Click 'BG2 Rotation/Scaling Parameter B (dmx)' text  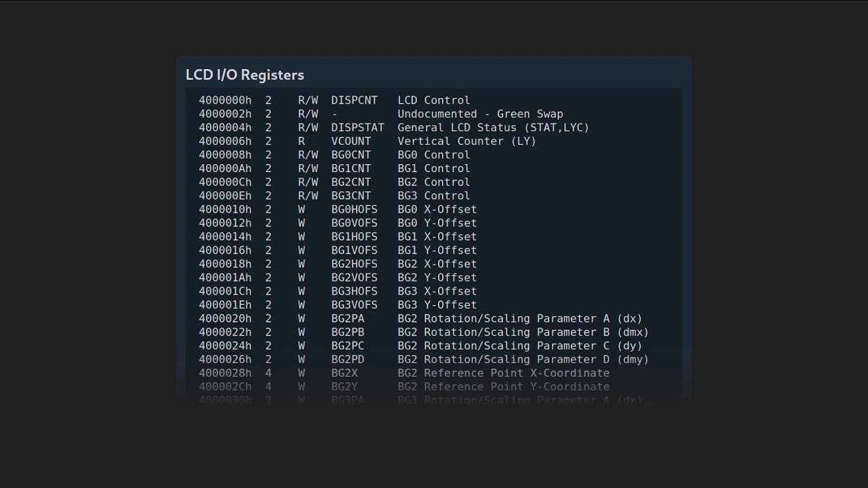(523, 332)
